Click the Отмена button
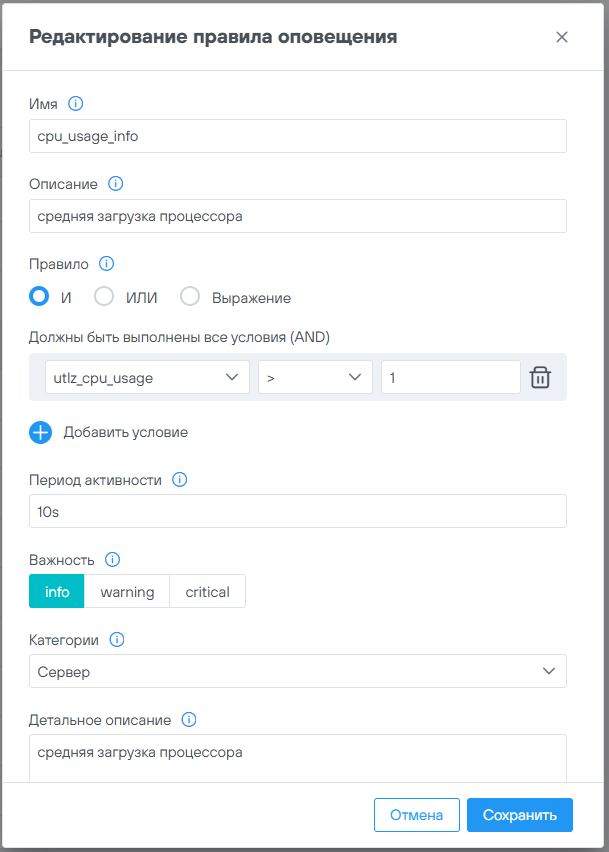Image resolution: width=609 pixels, height=852 pixels. 416,815
